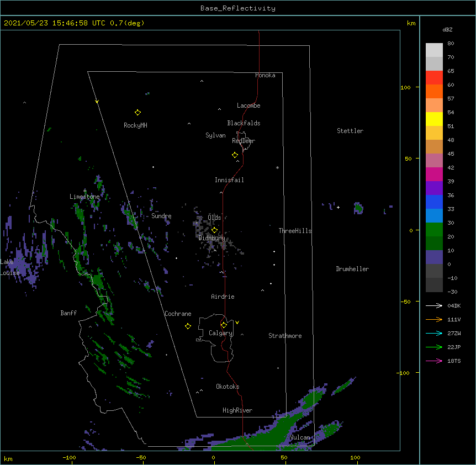The image size is (476, 465).
Task: Click the HighRiver city label
Action: pyautogui.click(x=237, y=410)
